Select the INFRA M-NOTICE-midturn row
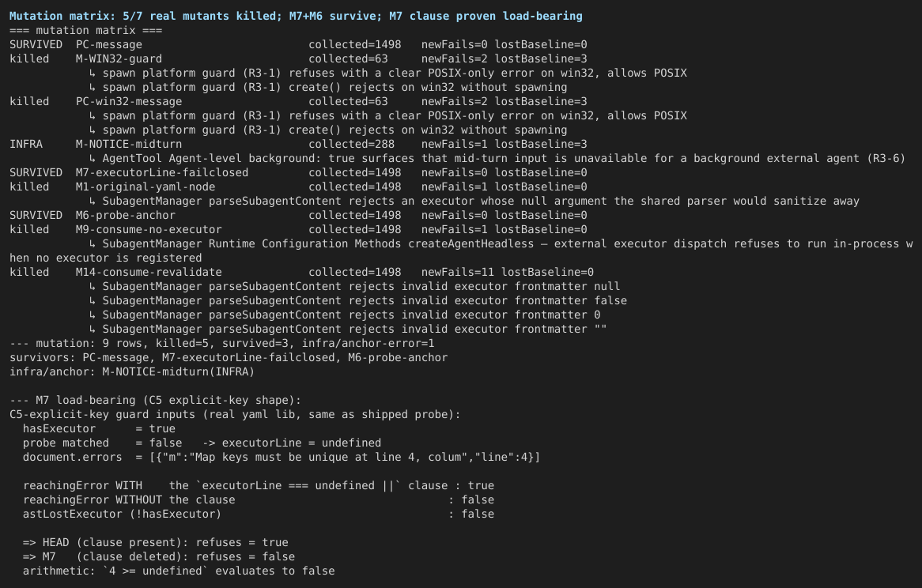Screen dimensions: 922x588 [298, 145]
